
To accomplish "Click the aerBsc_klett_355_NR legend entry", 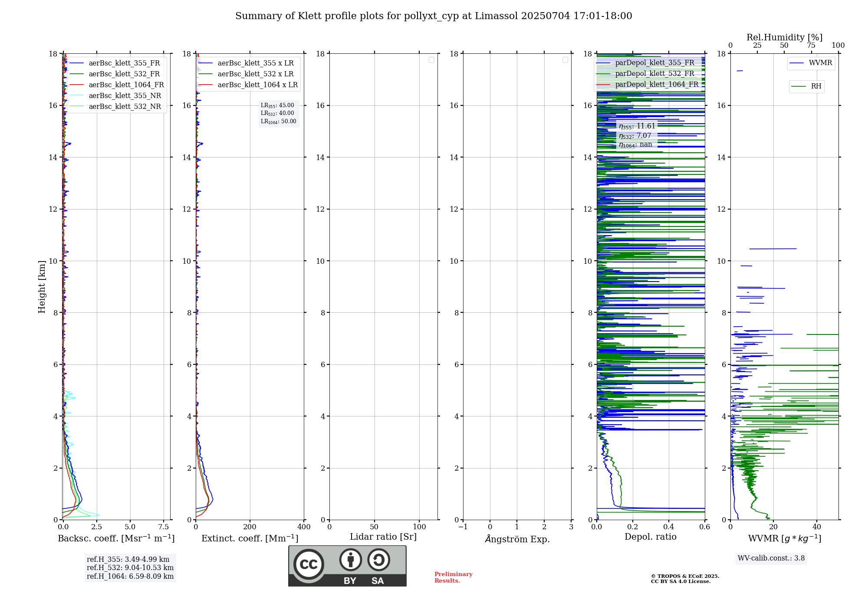I will [115, 95].
